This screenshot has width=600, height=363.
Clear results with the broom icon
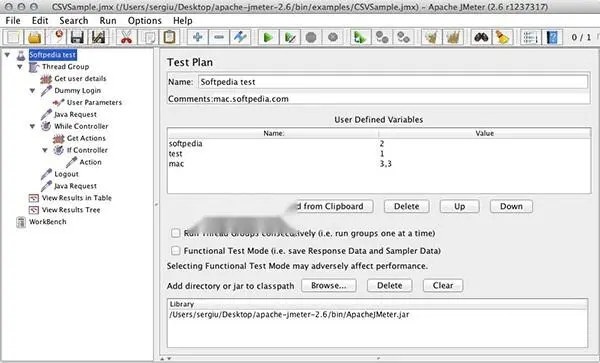pyautogui.click(x=502, y=37)
